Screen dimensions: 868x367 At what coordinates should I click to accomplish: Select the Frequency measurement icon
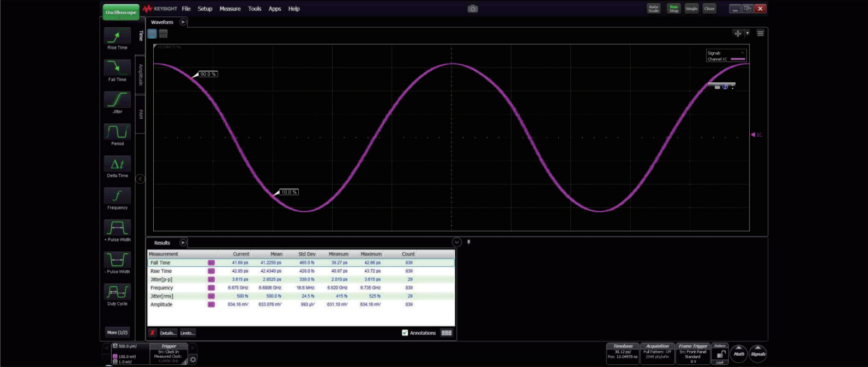117,196
